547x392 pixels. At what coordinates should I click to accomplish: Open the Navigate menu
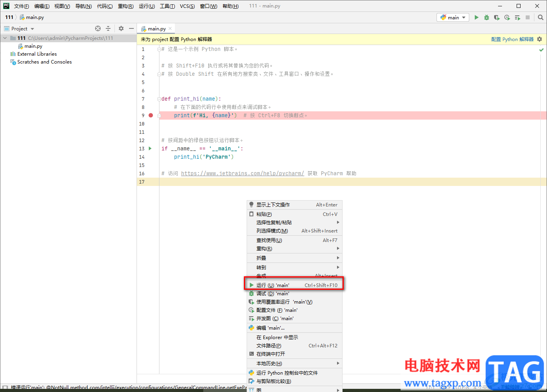tap(83, 6)
